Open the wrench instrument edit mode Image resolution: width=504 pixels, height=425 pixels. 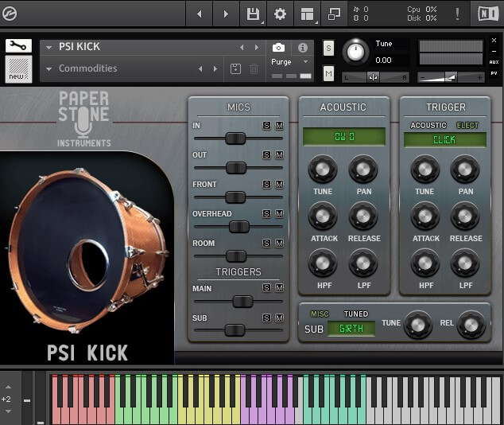point(18,46)
